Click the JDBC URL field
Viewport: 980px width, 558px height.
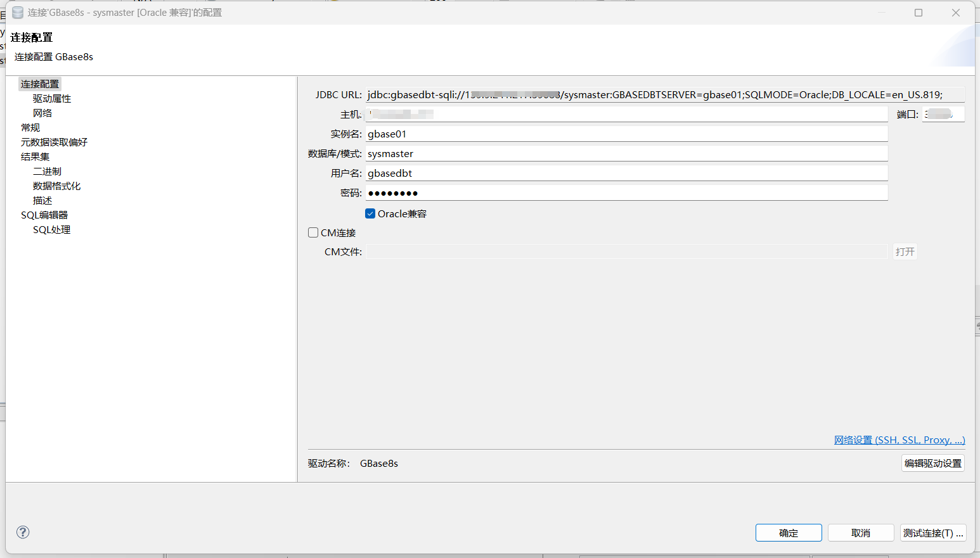[x=665, y=94]
